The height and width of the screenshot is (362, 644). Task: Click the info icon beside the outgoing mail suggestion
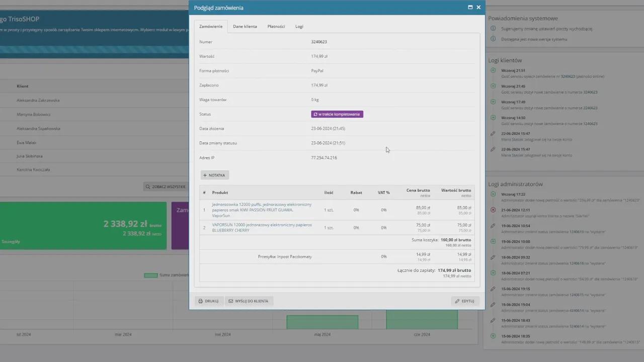click(x=493, y=29)
